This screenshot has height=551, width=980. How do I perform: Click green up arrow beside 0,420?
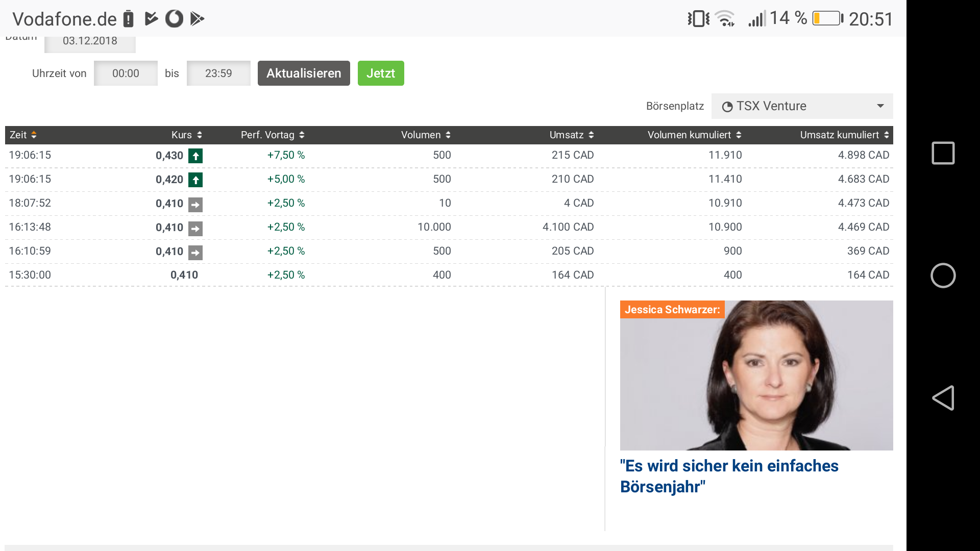195,180
